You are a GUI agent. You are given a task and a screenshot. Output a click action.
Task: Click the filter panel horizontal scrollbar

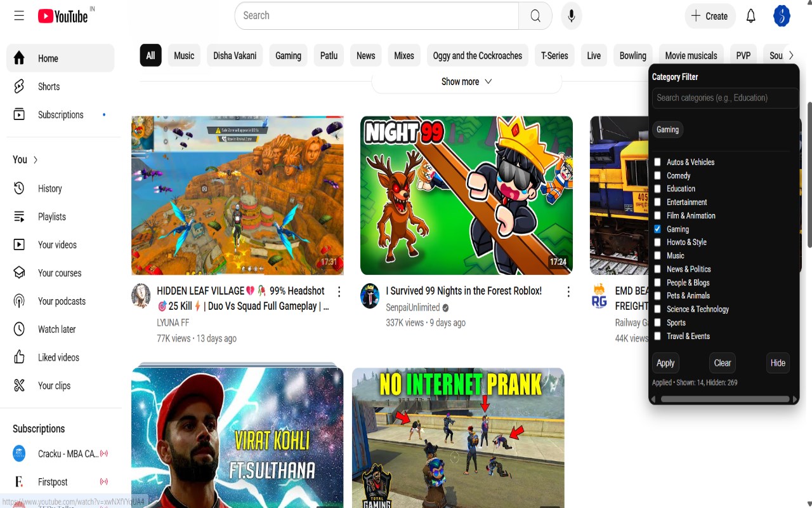(724, 399)
